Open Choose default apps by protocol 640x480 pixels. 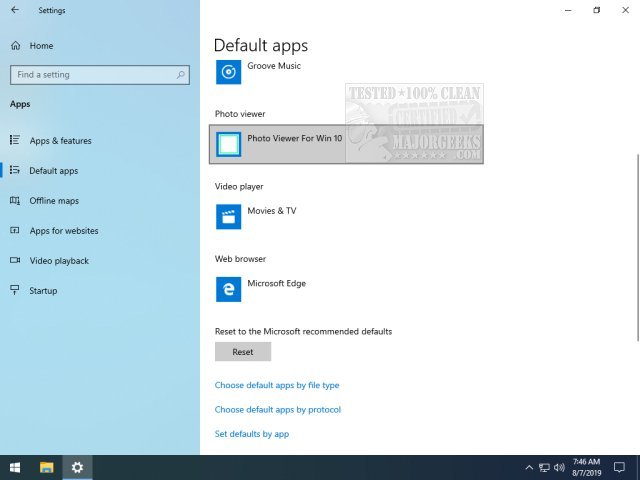(278, 410)
